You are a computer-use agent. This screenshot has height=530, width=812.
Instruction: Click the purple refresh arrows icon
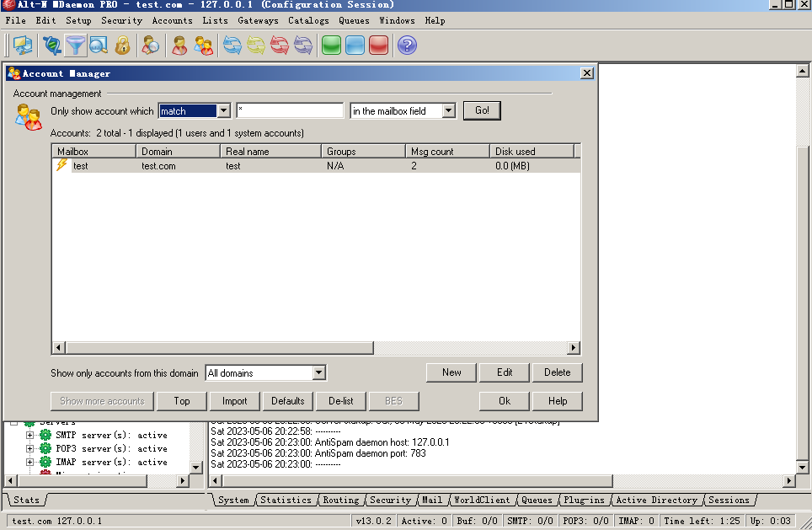(x=303, y=45)
